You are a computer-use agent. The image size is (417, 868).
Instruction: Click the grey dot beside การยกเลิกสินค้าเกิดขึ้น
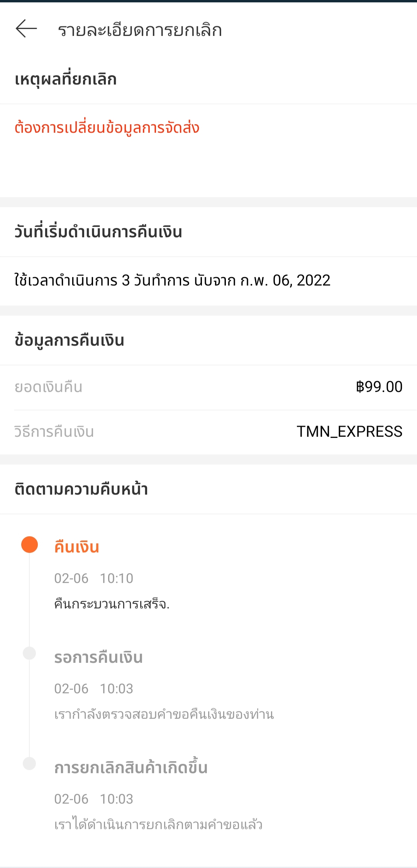click(29, 763)
